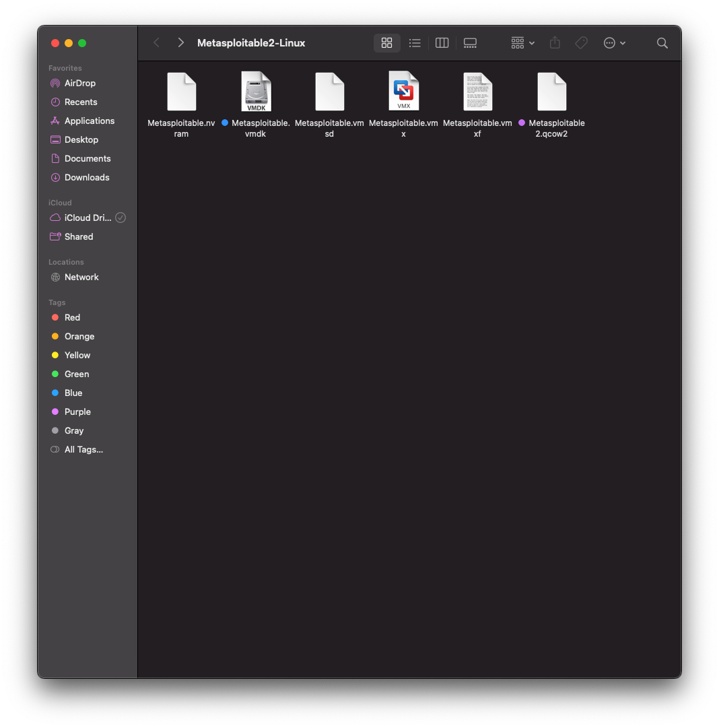
Task: Switch to list view mode
Action: (415, 43)
